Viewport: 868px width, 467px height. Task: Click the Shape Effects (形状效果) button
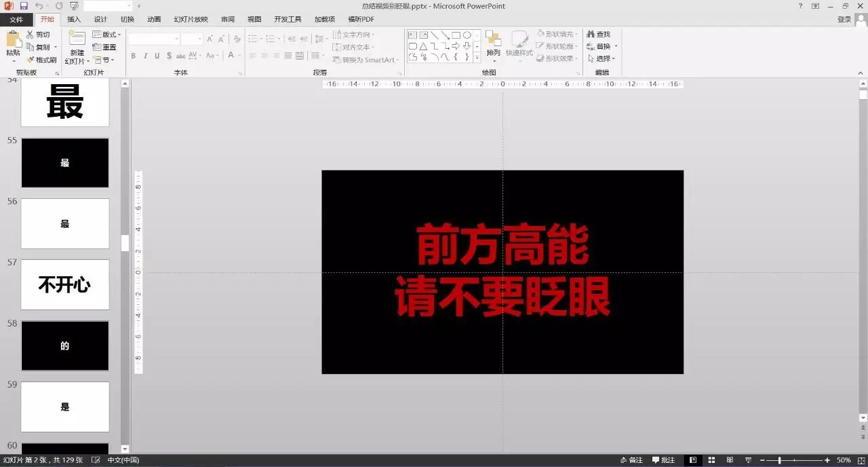pyautogui.click(x=557, y=58)
